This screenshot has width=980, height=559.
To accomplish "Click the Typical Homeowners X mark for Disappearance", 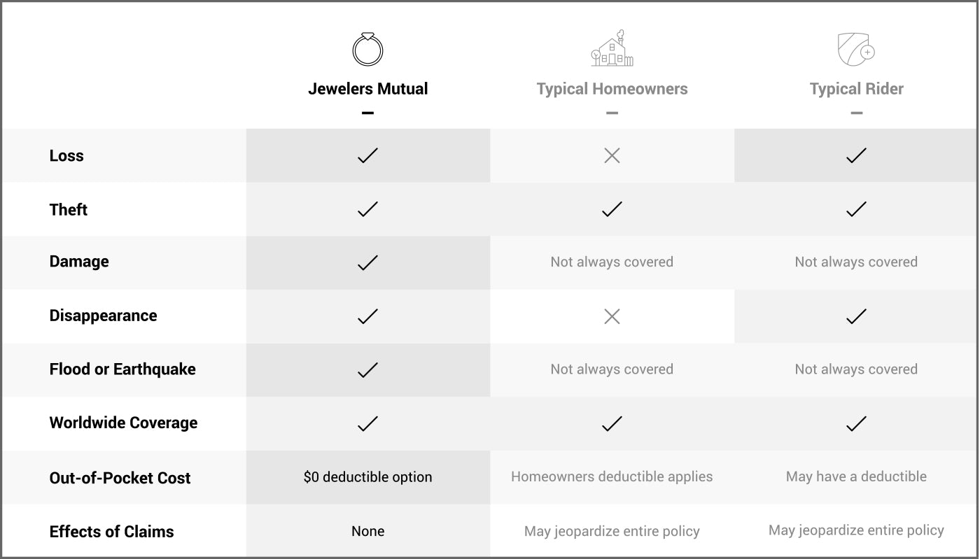I will tap(612, 316).
